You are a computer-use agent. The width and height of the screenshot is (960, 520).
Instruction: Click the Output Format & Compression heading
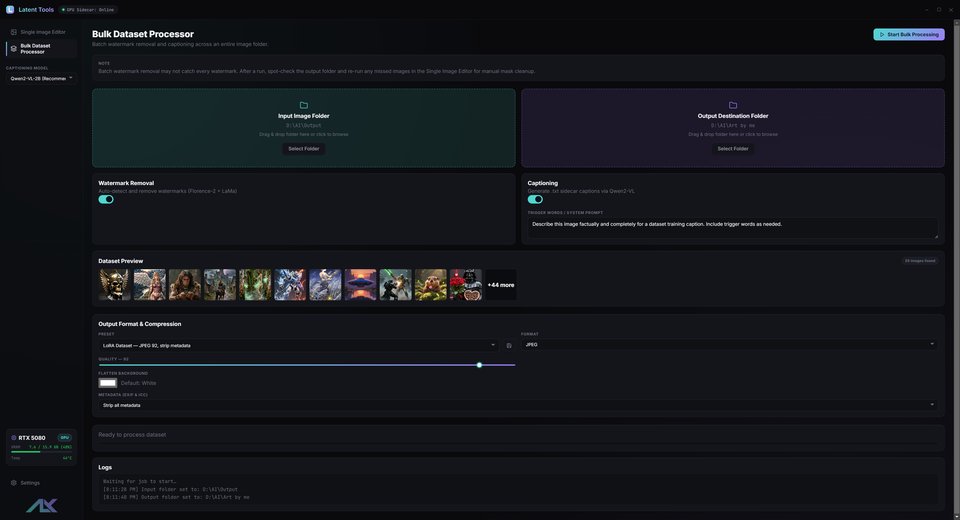(x=140, y=324)
